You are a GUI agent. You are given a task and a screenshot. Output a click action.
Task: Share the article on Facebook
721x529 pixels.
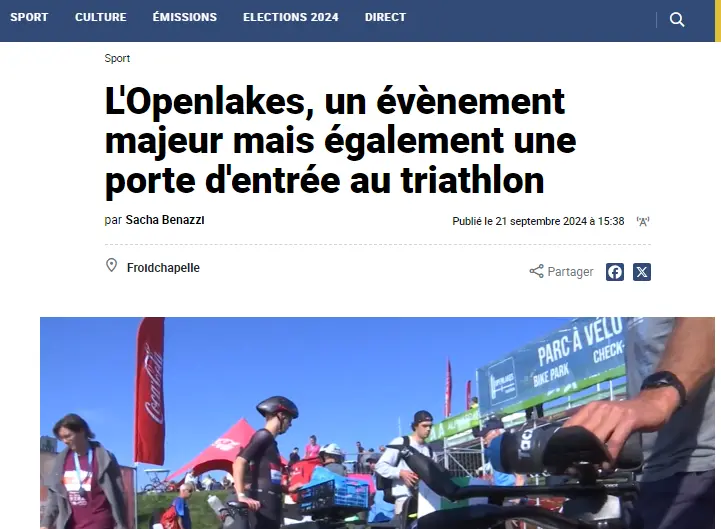[615, 272]
